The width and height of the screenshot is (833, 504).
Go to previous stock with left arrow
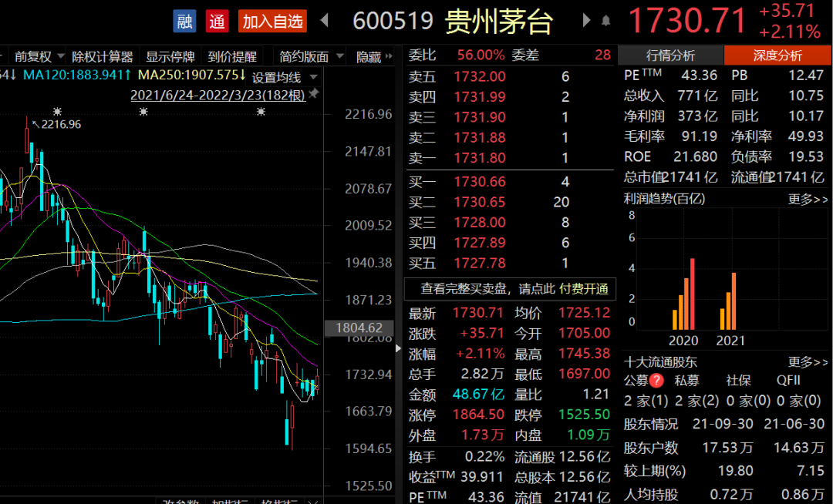tap(324, 21)
